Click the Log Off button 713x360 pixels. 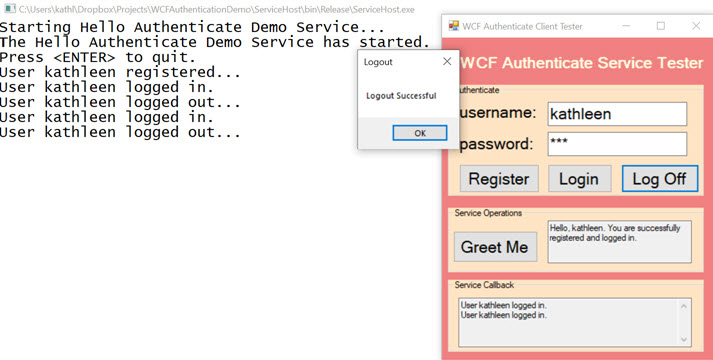point(660,179)
